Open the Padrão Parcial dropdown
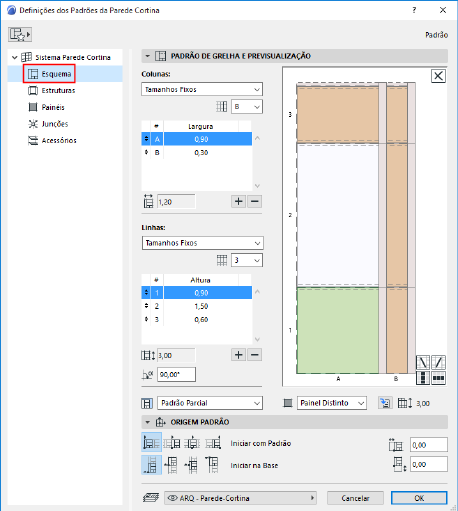458x511 pixels. 210,403
